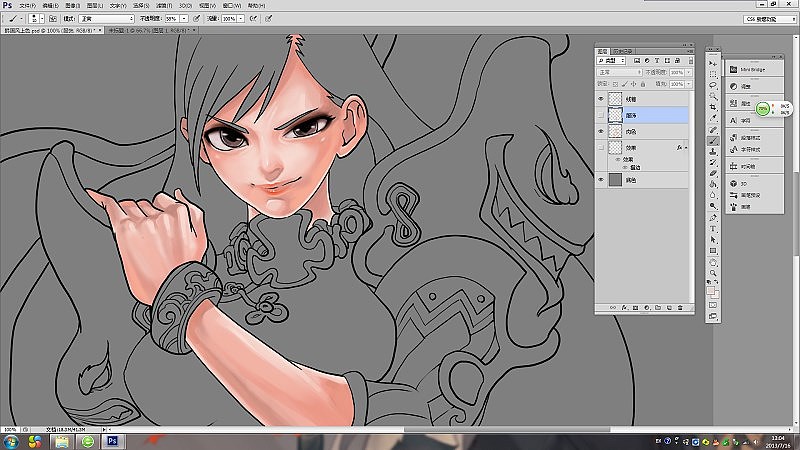Select the Lasso tool in the toolbox
Screen dimensions: 800x450
pos(713,86)
